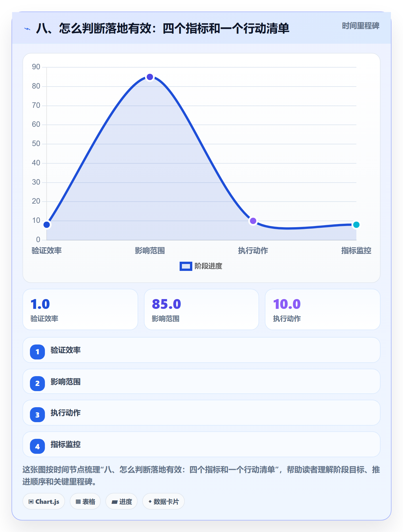Open the 影响范围 list row text

click(66, 382)
